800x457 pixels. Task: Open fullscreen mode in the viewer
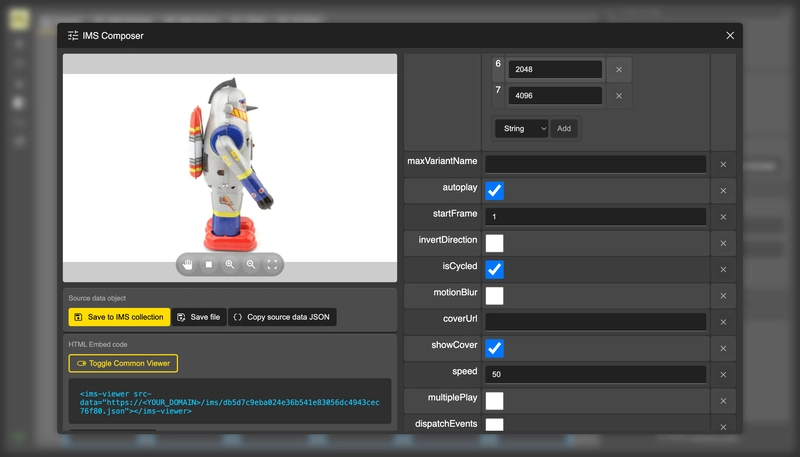pos(272,264)
